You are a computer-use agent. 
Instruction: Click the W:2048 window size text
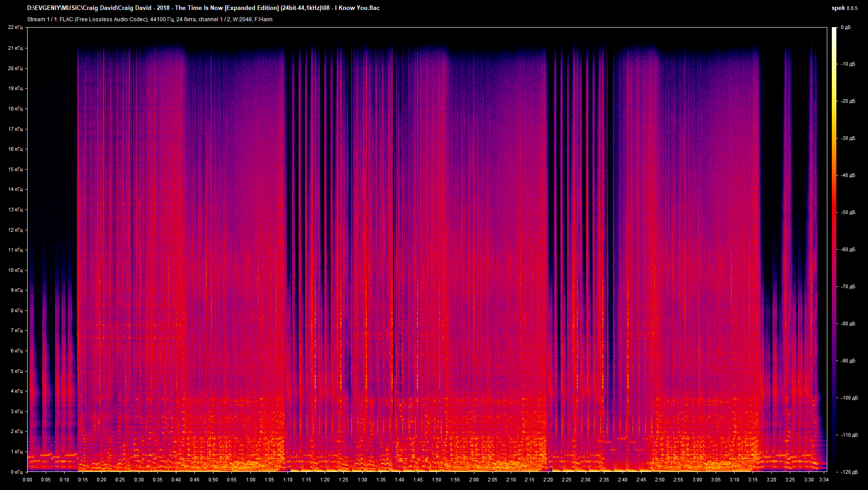pos(243,19)
